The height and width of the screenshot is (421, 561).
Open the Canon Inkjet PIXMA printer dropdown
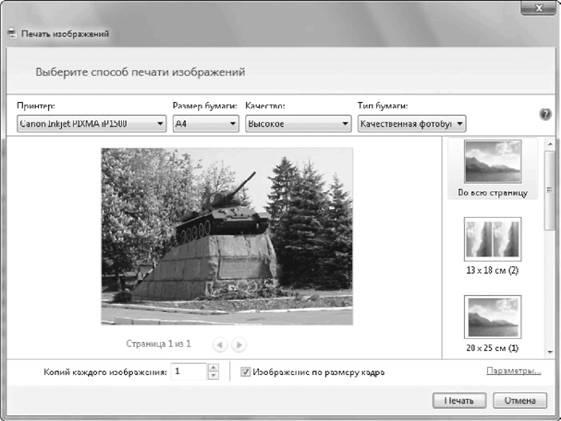point(92,124)
